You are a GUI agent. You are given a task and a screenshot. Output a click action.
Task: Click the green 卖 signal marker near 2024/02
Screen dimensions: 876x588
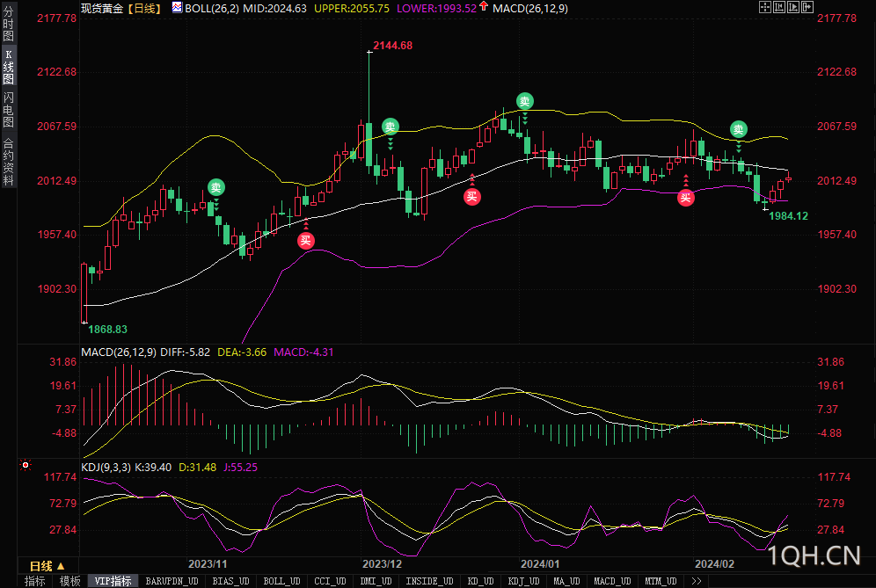click(x=739, y=130)
